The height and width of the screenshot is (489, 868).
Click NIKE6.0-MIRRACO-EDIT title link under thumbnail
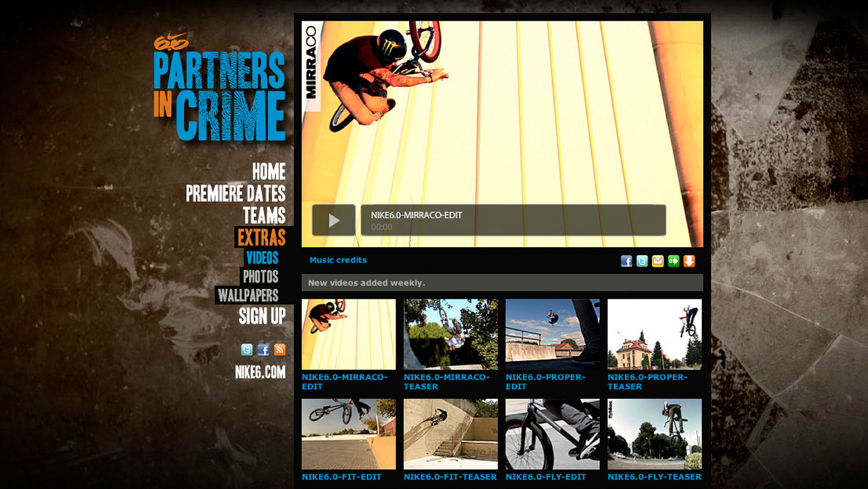coord(345,382)
